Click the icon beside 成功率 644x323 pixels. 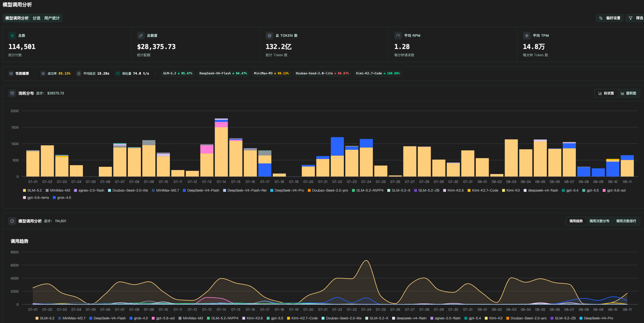pyautogui.click(x=43, y=74)
